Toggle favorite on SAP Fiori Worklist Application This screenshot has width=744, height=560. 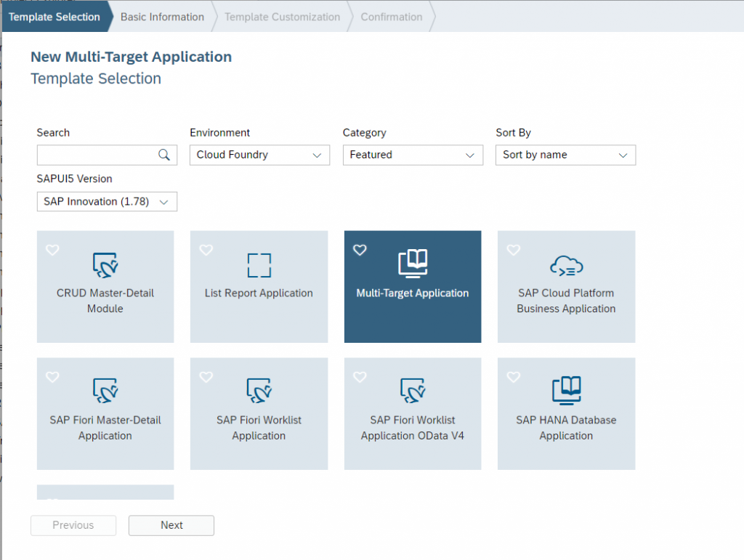pyautogui.click(x=206, y=377)
